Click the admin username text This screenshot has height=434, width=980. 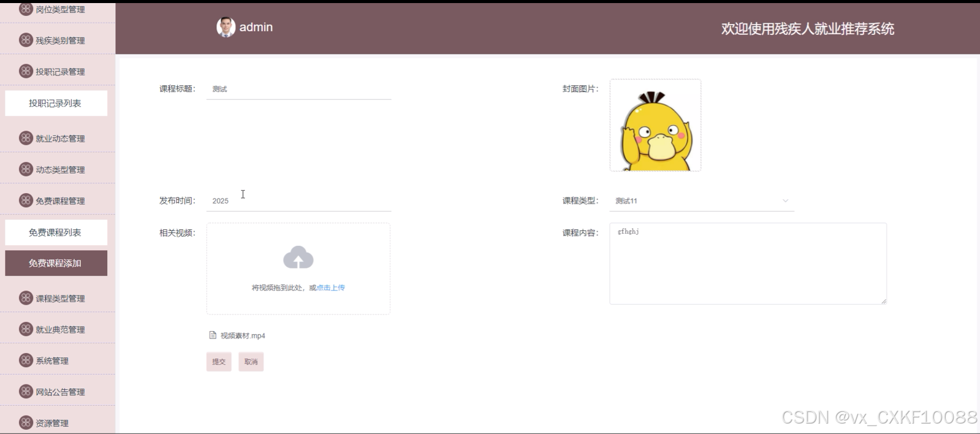pyautogui.click(x=256, y=27)
